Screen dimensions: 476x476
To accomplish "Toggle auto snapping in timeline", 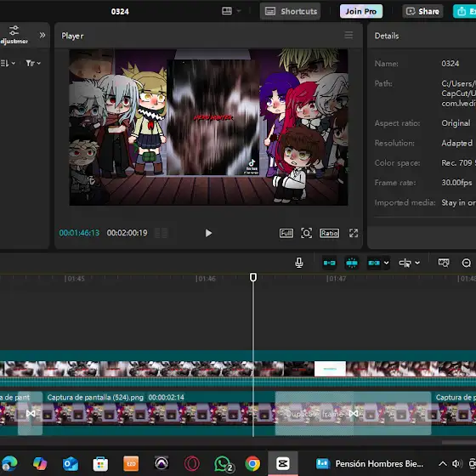I will (352, 263).
